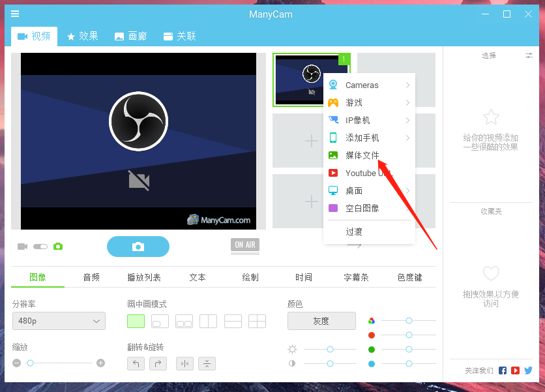Screen dimensions: 545x392
Task: Adjust the RGB saturation slider handle
Action: [x=409, y=320]
